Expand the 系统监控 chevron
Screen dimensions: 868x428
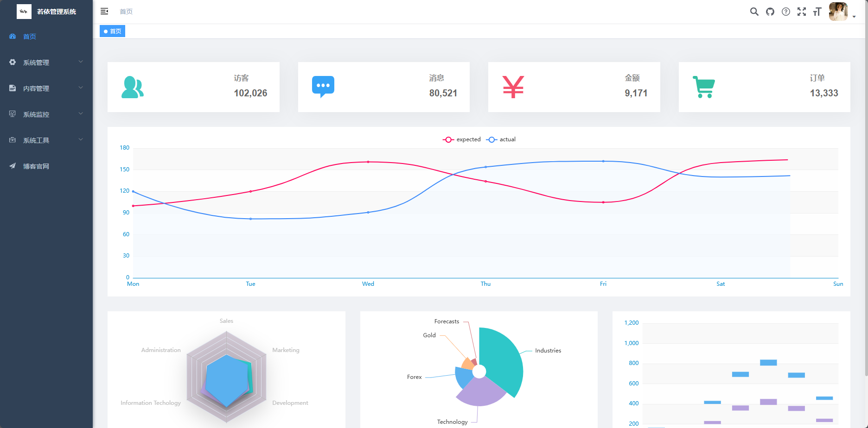tap(81, 113)
